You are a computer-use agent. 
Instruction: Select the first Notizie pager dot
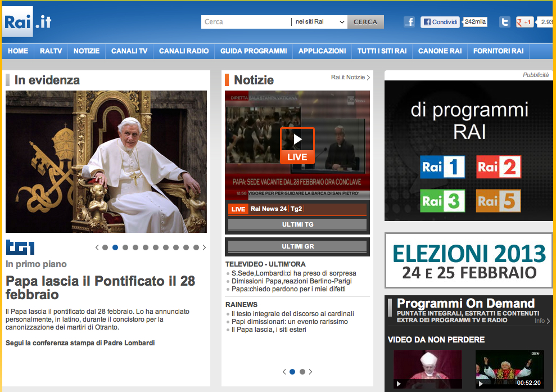point(292,372)
